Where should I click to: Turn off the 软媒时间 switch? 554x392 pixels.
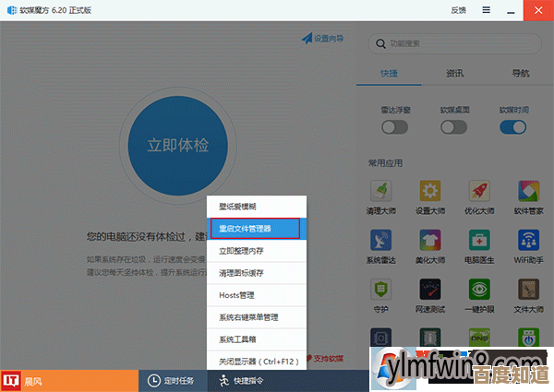point(513,126)
